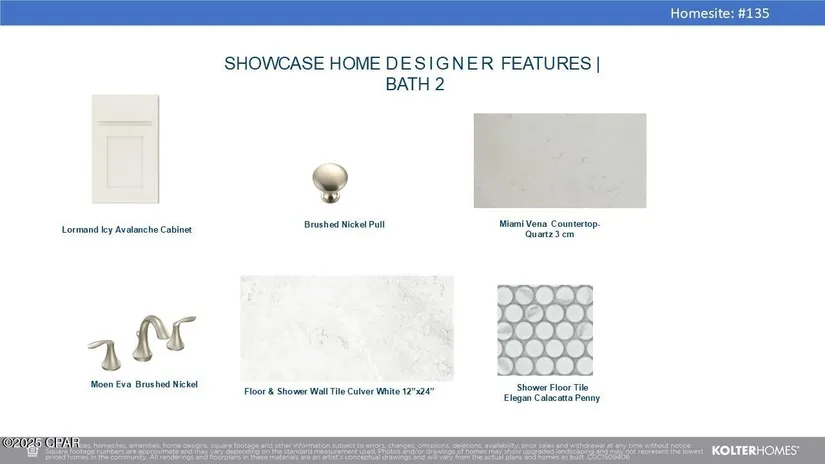The image size is (825, 464).
Task: Select the Culver White floor tile sample
Action: [x=346, y=328]
